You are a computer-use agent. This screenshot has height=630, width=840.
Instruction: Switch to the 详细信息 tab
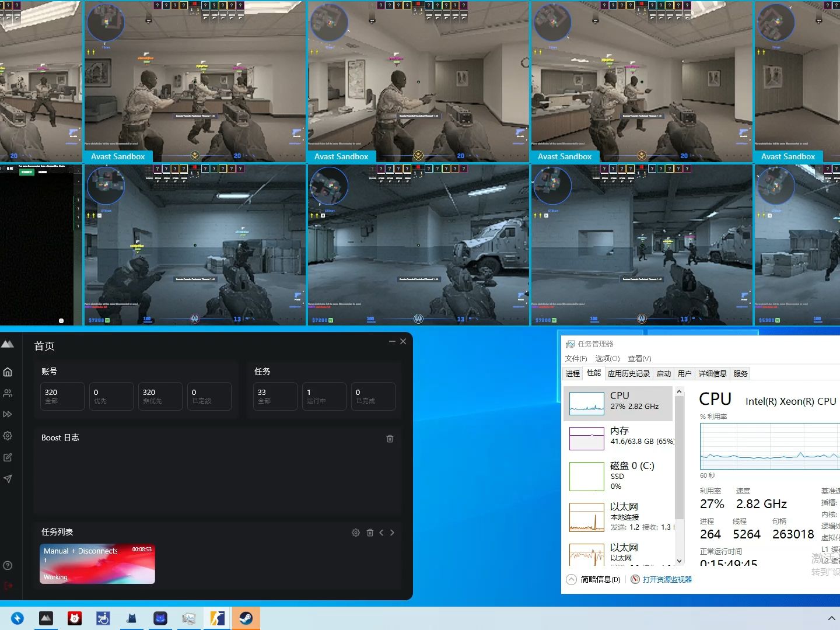[x=713, y=374]
